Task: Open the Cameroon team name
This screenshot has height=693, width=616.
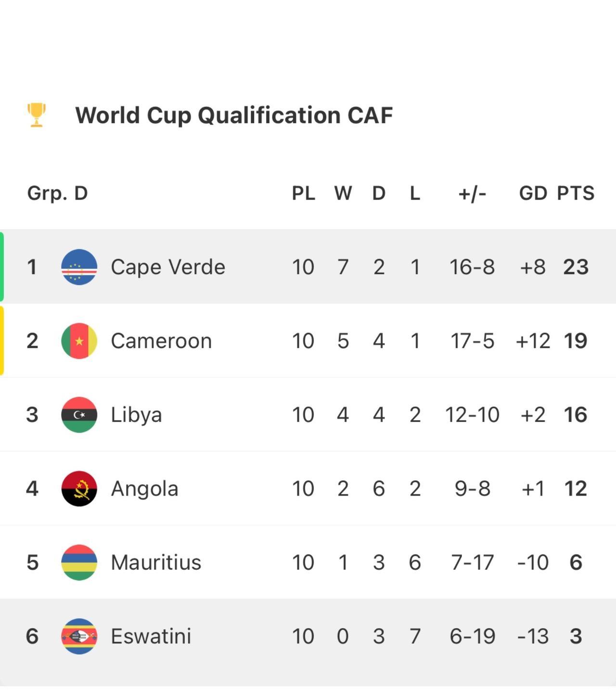Action: (x=161, y=341)
